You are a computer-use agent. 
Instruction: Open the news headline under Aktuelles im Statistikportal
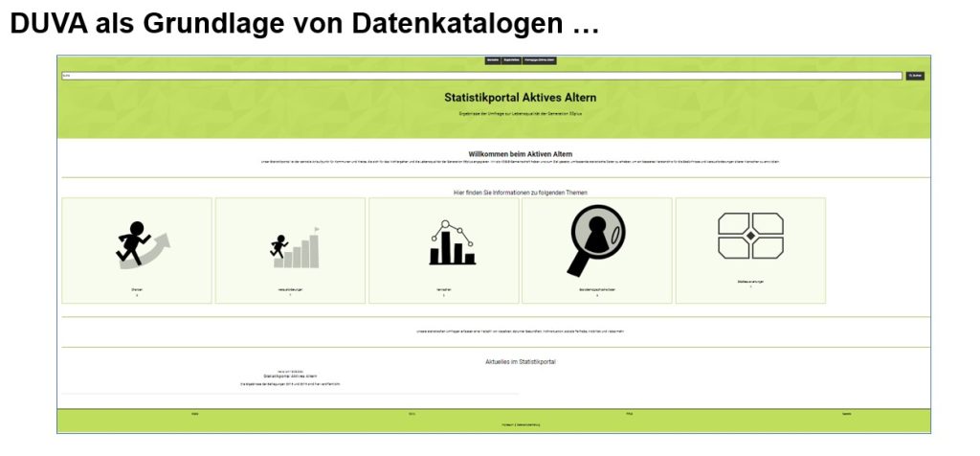click(x=290, y=376)
